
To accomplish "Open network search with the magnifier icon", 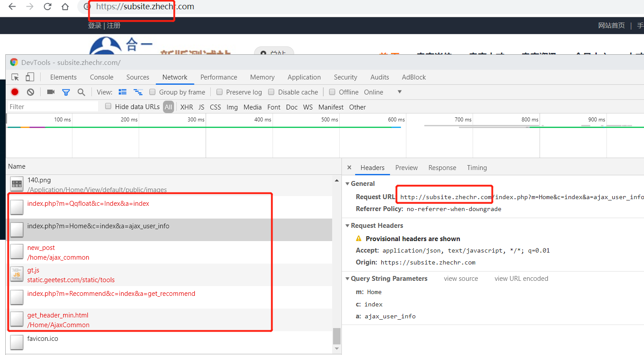I will pos(81,92).
